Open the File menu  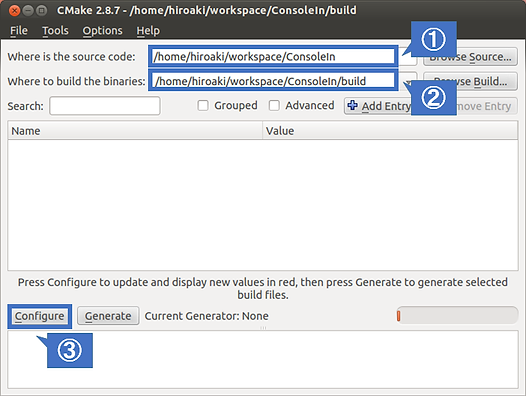pos(19,31)
